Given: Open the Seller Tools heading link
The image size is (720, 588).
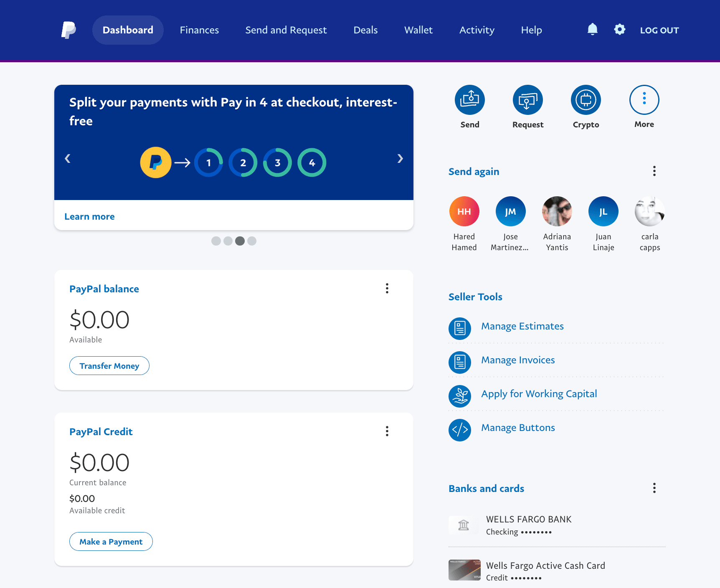Looking at the screenshot, I should point(475,297).
